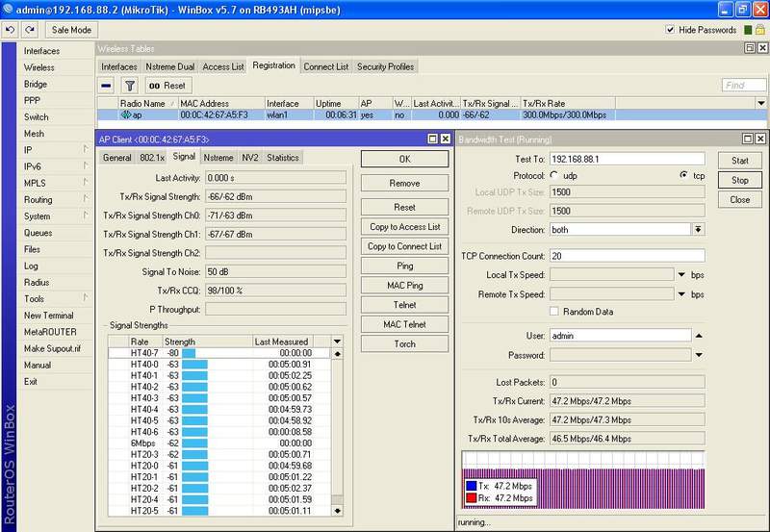Toggle the Hide Passwords checkbox
Screen dimensions: 770x532
click(671, 30)
